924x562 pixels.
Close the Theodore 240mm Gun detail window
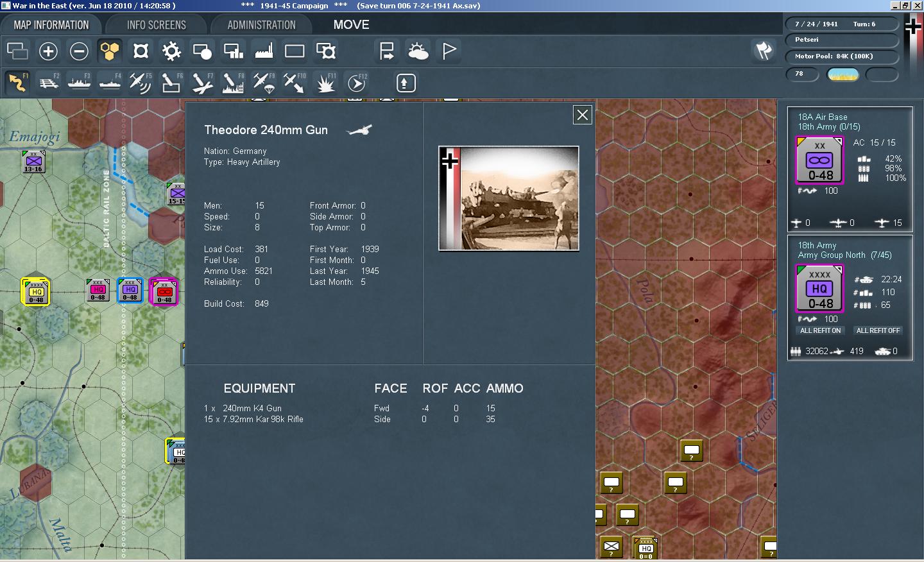click(582, 115)
